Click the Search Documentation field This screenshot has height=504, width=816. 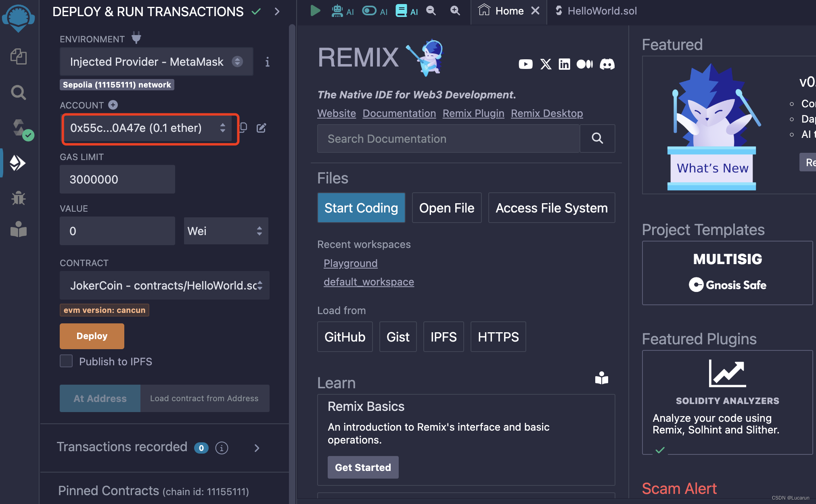448,139
